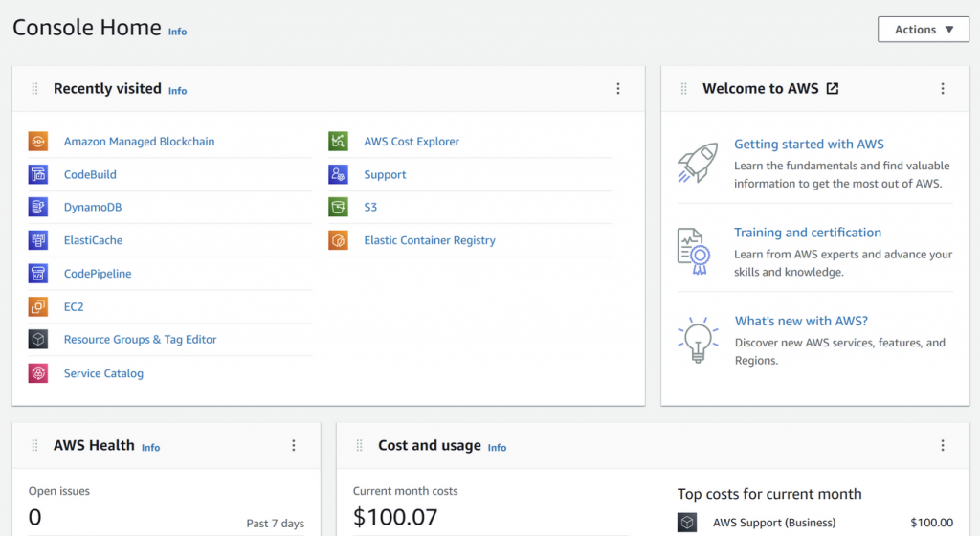Grab the drag handle of AWS Health widget
This screenshot has height=536, width=980.
pos(35,445)
